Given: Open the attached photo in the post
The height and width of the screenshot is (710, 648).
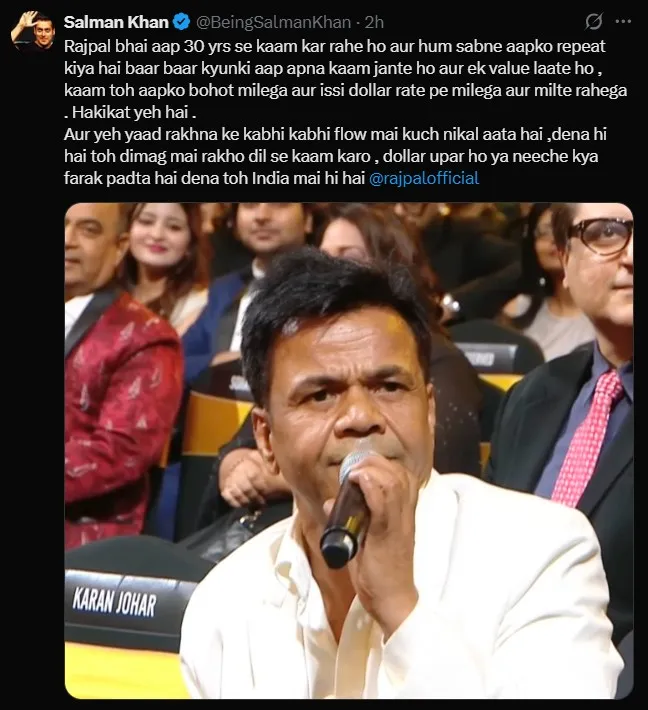Looking at the screenshot, I should [349, 451].
